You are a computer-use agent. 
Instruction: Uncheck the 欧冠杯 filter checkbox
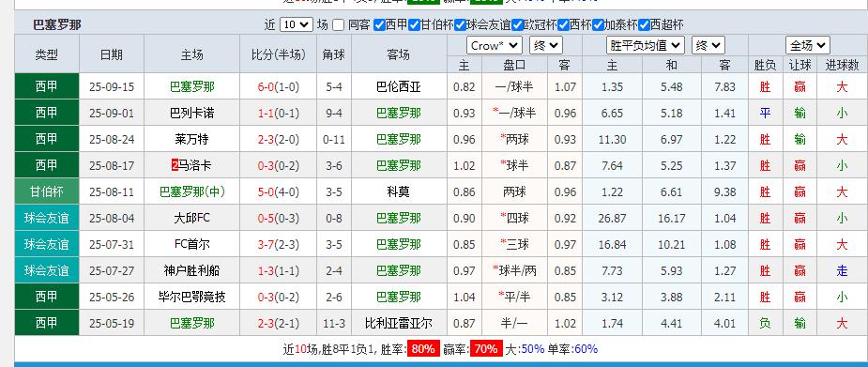click(518, 25)
